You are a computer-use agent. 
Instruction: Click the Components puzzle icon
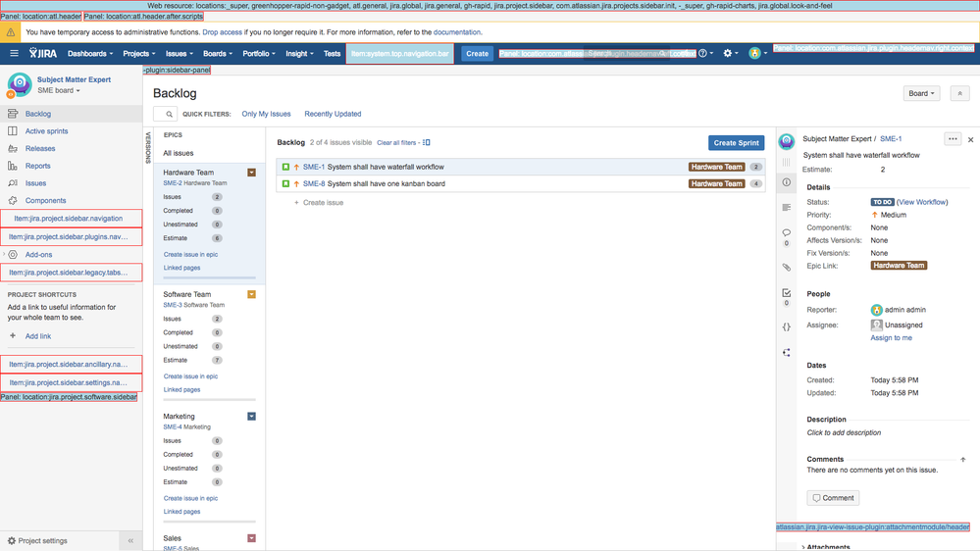(13, 201)
